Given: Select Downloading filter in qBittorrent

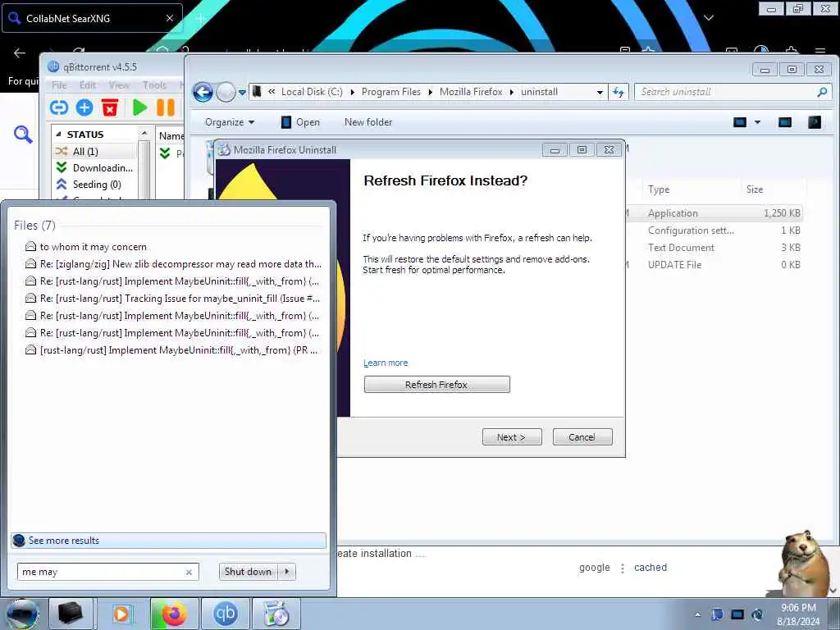Looking at the screenshot, I should 95,167.
